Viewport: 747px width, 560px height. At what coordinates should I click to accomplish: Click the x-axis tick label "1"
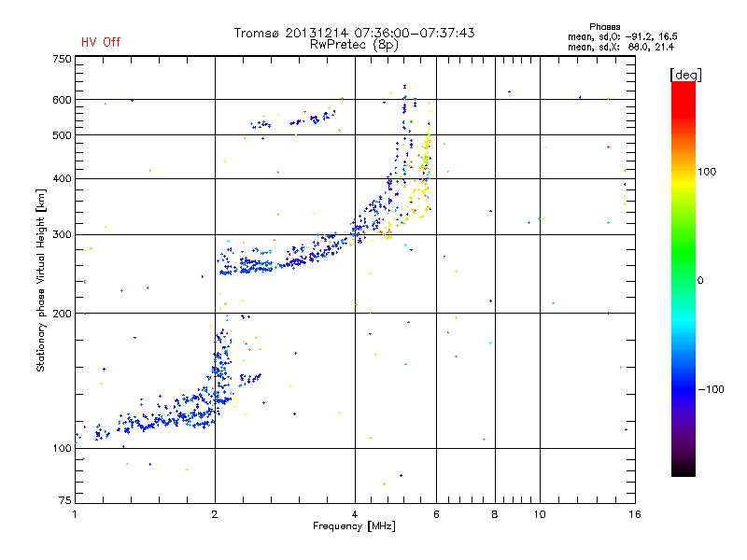click(76, 514)
